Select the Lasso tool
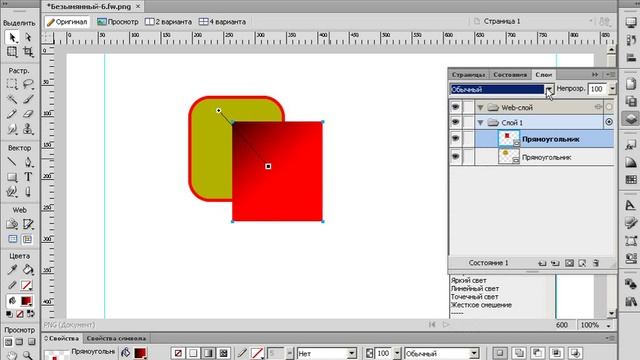This screenshot has width=640, height=360. pyautogui.click(x=28, y=84)
